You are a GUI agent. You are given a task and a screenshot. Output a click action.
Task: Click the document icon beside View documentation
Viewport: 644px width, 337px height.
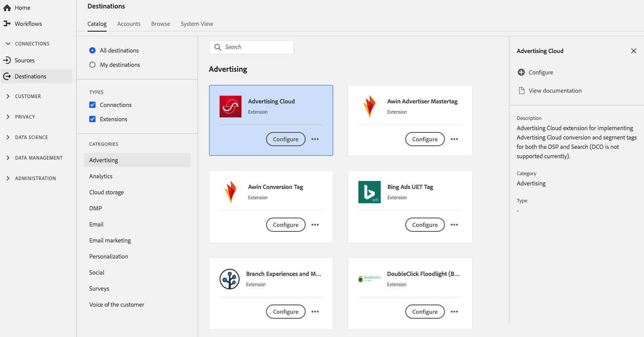(521, 90)
